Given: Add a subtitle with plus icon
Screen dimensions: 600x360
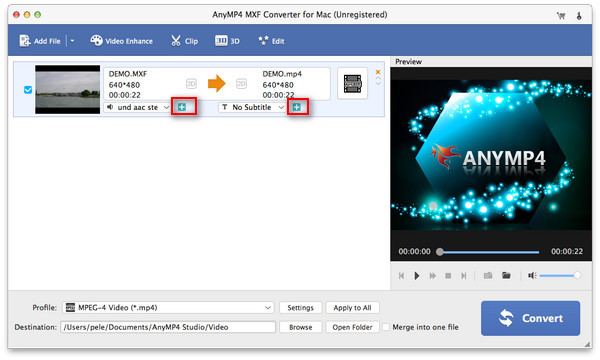Looking at the screenshot, I should (x=297, y=107).
